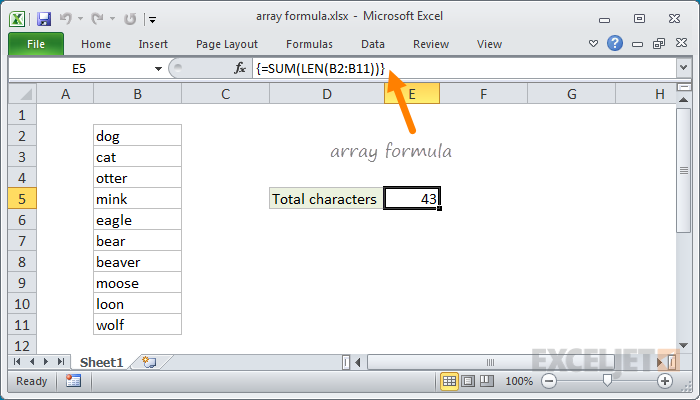
Task: Select column D header
Action: click(327, 94)
